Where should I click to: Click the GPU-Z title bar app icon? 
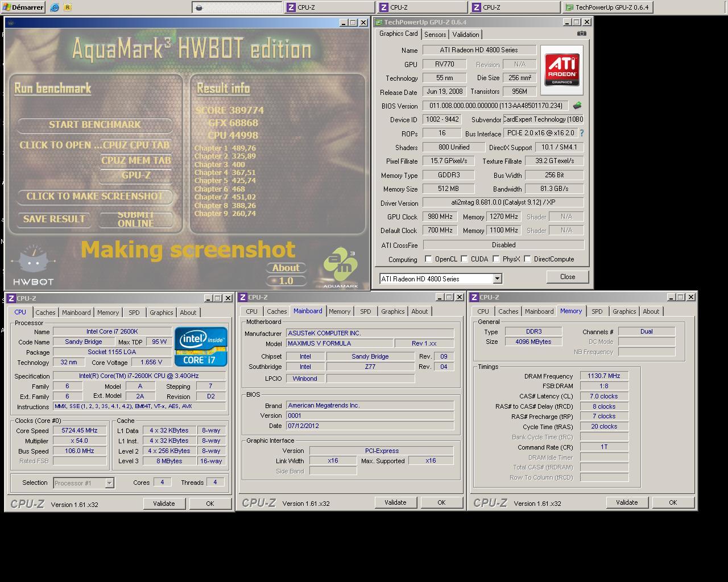(x=379, y=22)
